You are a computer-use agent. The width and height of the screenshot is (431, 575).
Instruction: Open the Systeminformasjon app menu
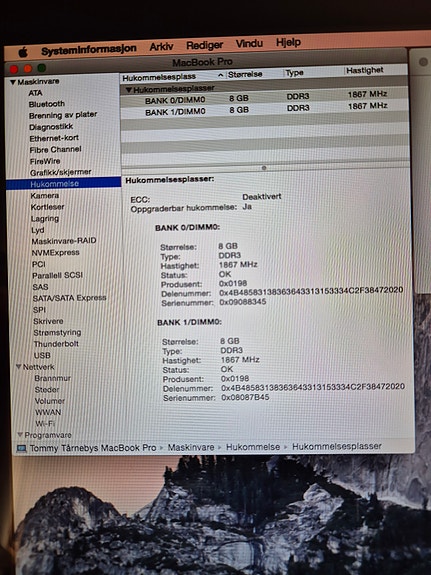[x=89, y=50]
